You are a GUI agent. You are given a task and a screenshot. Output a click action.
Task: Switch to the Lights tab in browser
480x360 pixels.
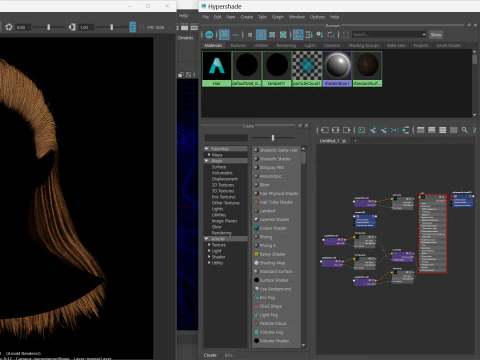(309, 45)
